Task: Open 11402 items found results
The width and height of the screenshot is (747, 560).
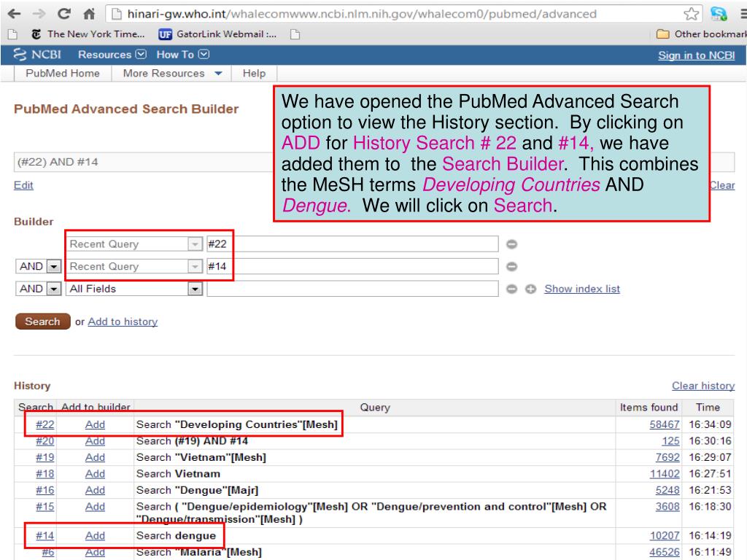Action: (x=665, y=474)
